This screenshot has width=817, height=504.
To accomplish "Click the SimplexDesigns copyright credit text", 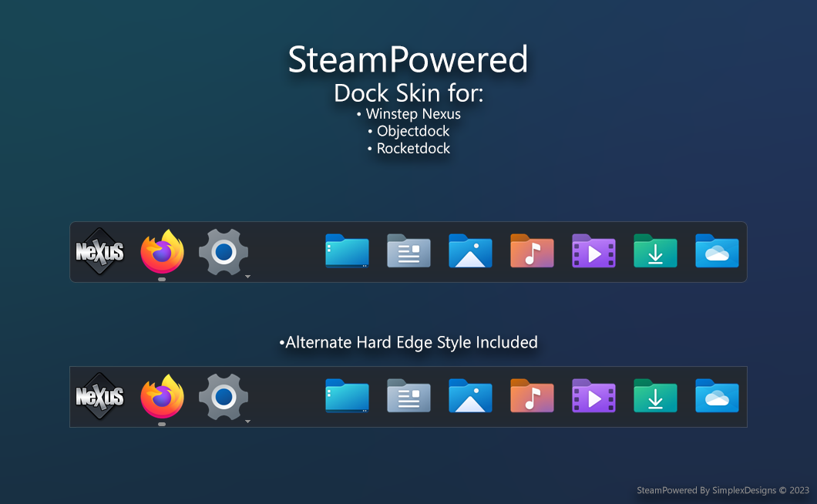I will (x=722, y=490).
